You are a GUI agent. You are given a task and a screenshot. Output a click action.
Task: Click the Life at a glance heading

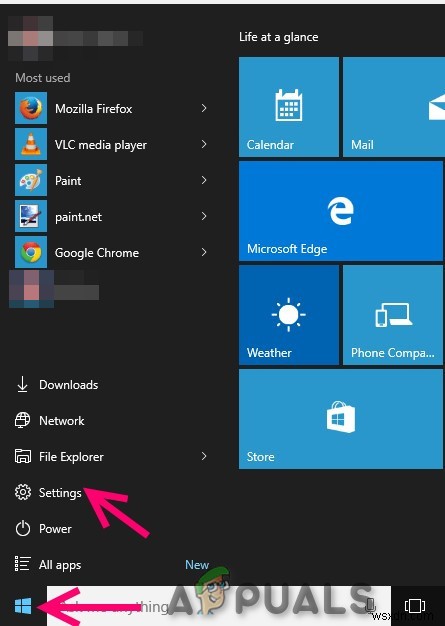pos(279,37)
